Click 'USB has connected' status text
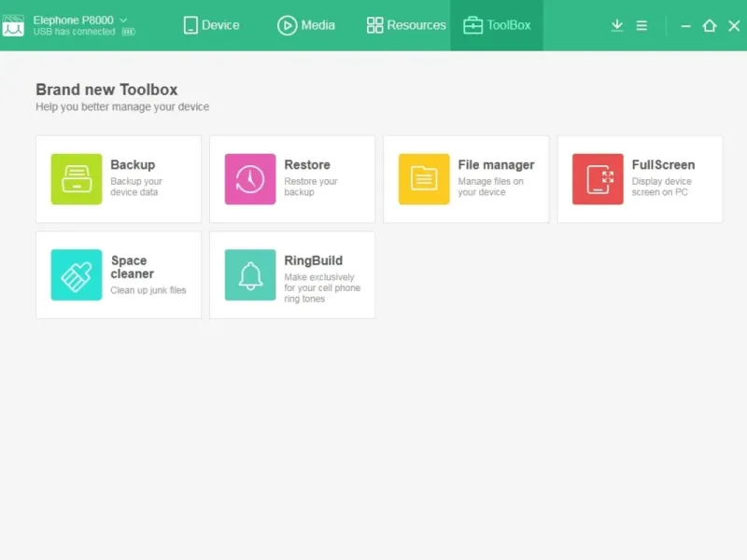747x560 pixels. point(75,32)
